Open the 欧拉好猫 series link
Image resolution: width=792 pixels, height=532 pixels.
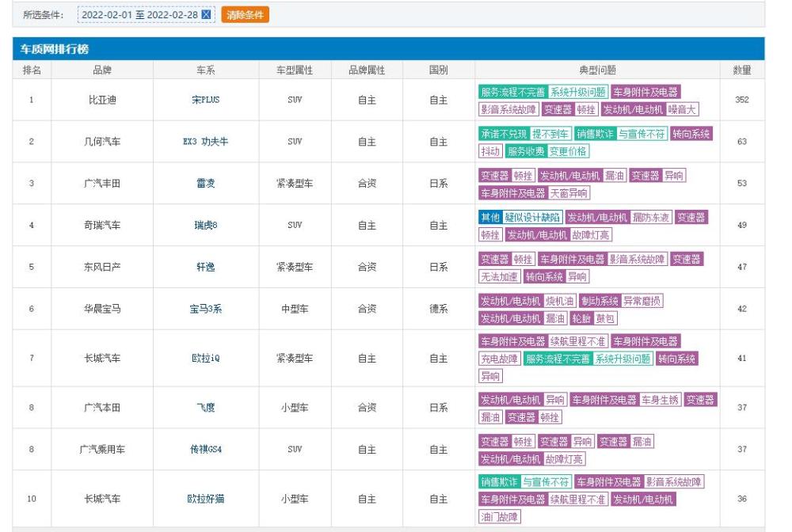206,499
